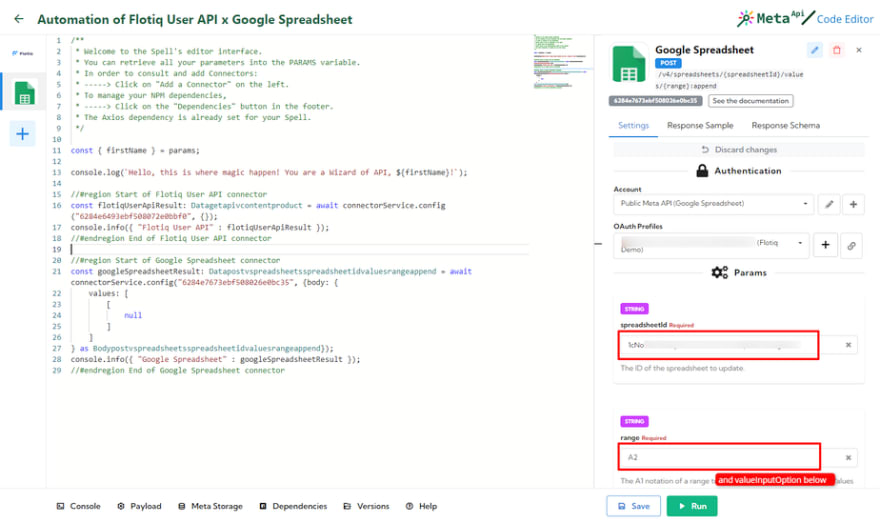
Task: Open the Payload panel
Action: [139, 506]
